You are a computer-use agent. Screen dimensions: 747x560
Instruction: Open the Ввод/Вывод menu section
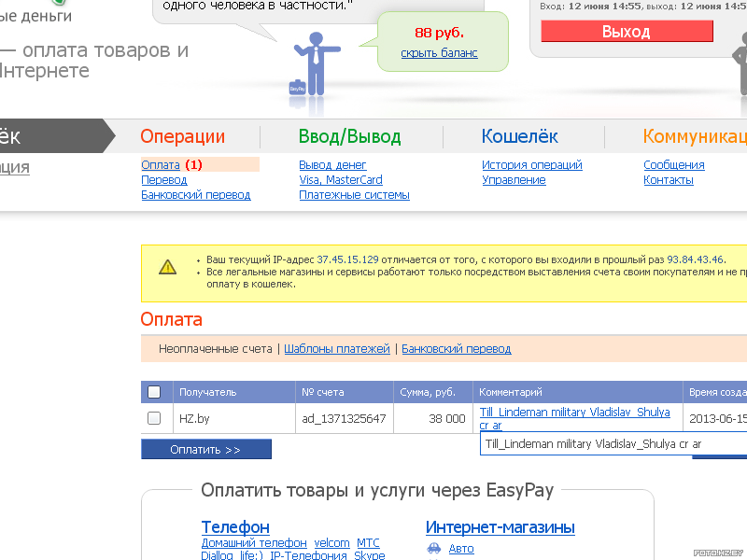349,136
